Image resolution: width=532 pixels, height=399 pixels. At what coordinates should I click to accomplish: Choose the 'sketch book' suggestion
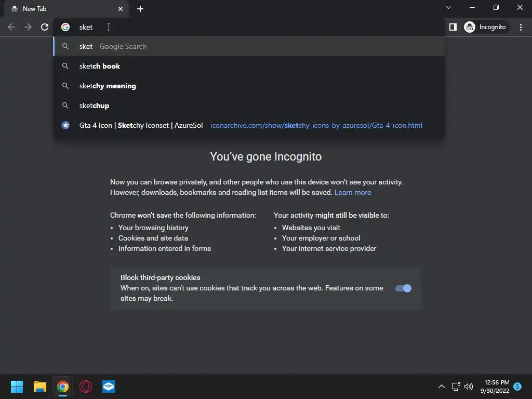click(249, 66)
